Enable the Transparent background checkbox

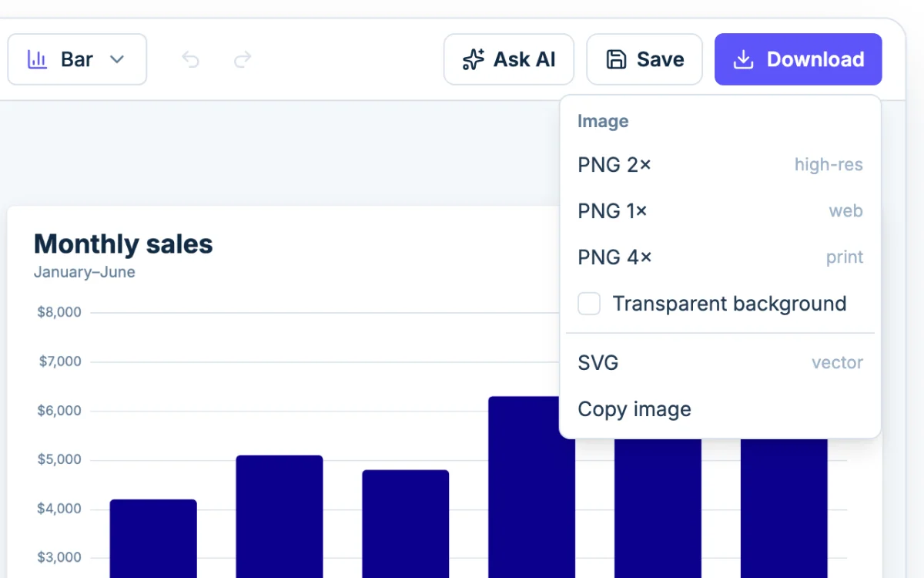[x=589, y=304]
